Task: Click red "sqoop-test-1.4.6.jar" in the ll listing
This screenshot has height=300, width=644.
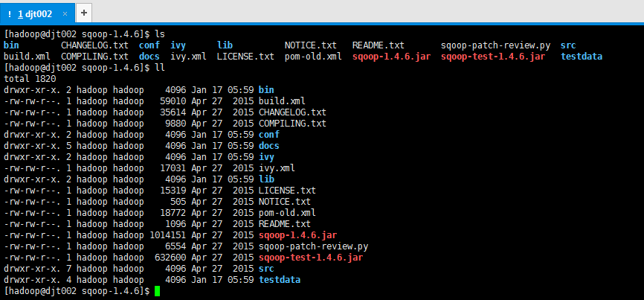Action: point(311,258)
